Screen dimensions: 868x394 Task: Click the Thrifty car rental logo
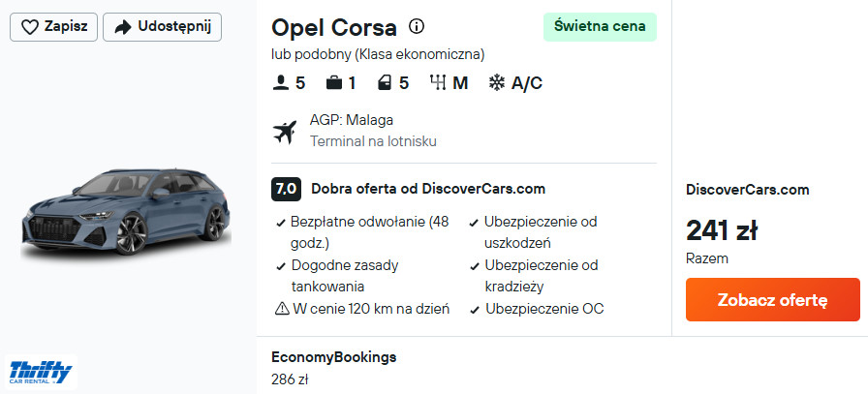(x=40, y=371)
